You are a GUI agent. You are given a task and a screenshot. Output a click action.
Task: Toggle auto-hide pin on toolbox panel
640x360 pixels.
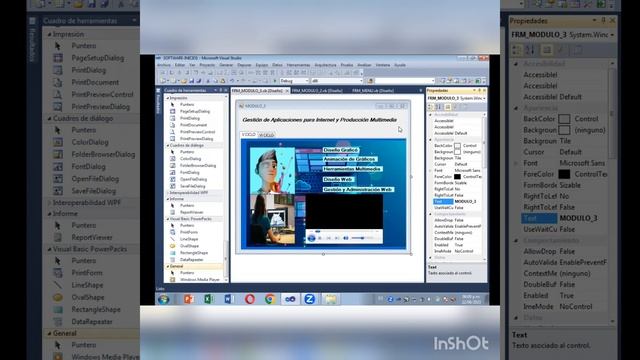221,90
